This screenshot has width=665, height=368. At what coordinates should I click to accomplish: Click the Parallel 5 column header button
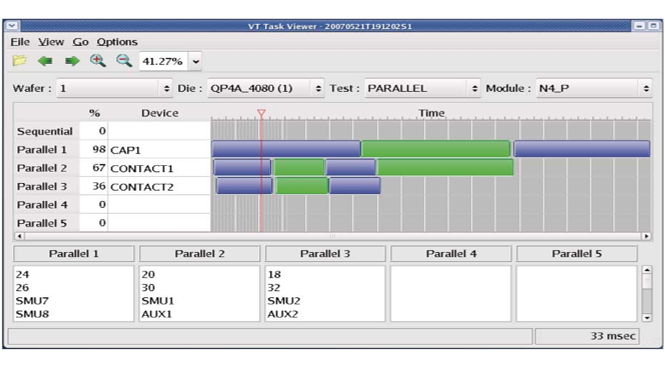(577, 254)
